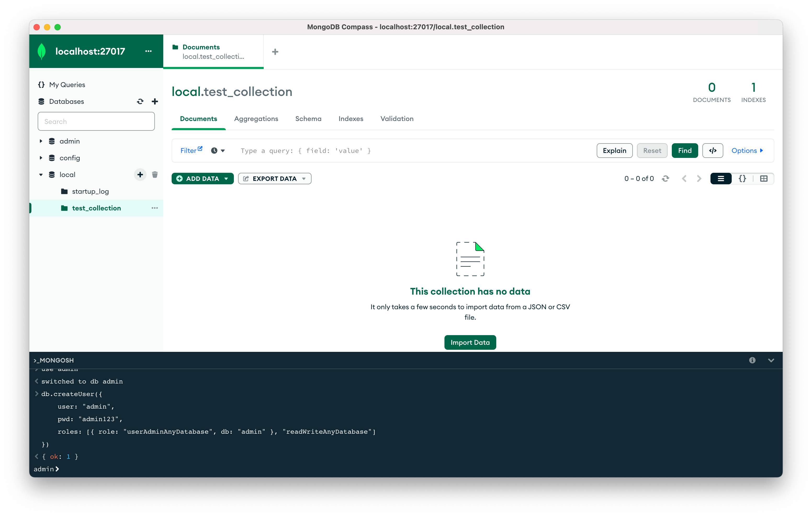Switch to list view of documents
Viewport: 812px width, 516px height.
pos(721,179)
